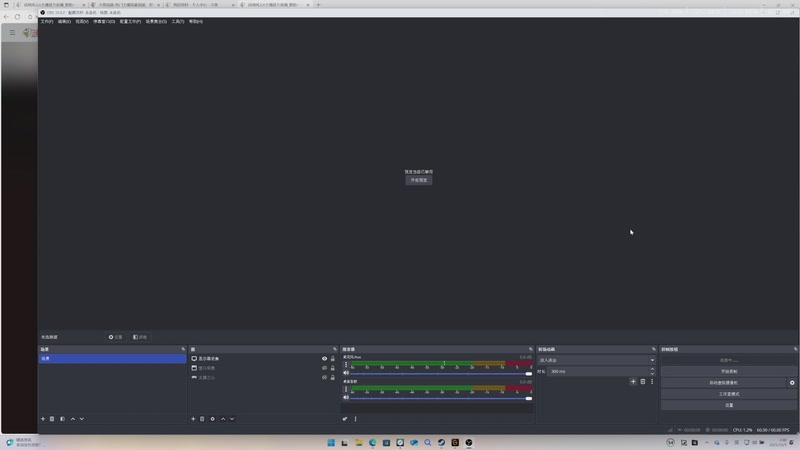Open a new browser tab with plus

(318, 5)
